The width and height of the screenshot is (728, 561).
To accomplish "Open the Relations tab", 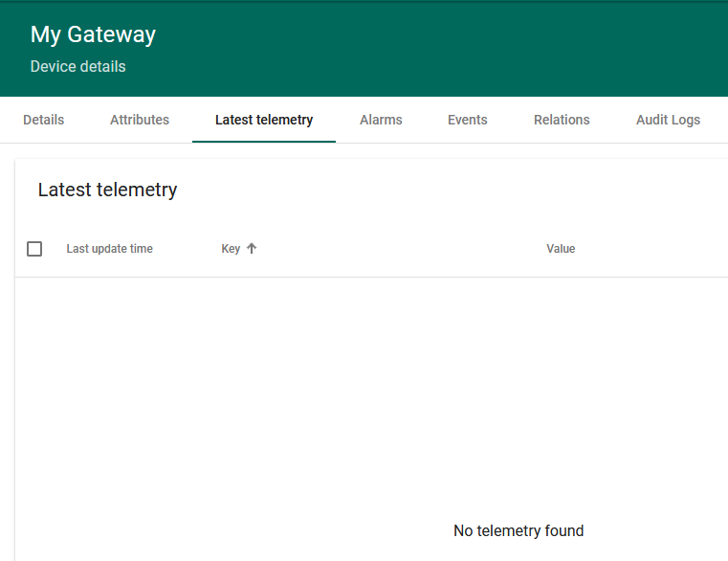I will pos(562,120).
